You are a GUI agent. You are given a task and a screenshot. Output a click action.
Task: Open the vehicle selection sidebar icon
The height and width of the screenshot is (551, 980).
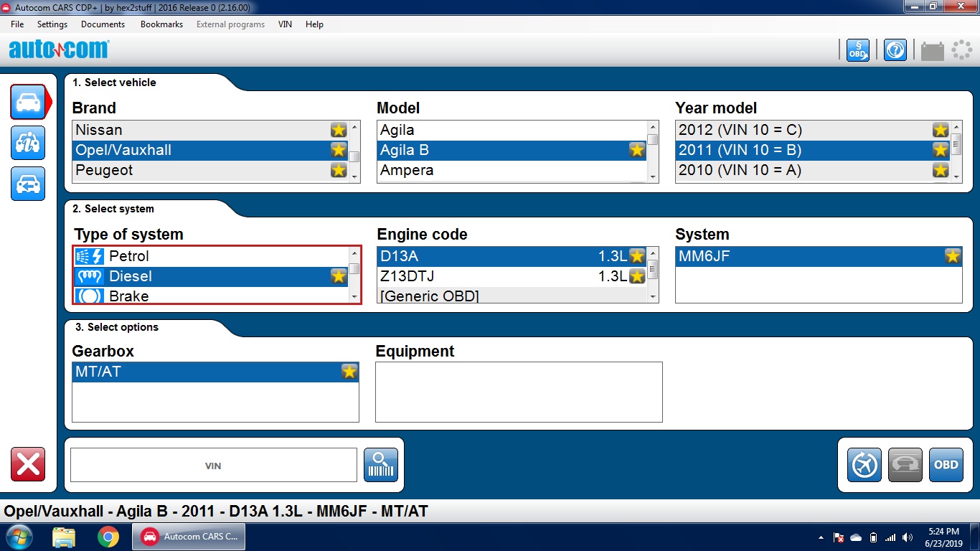tap(28, 102)
